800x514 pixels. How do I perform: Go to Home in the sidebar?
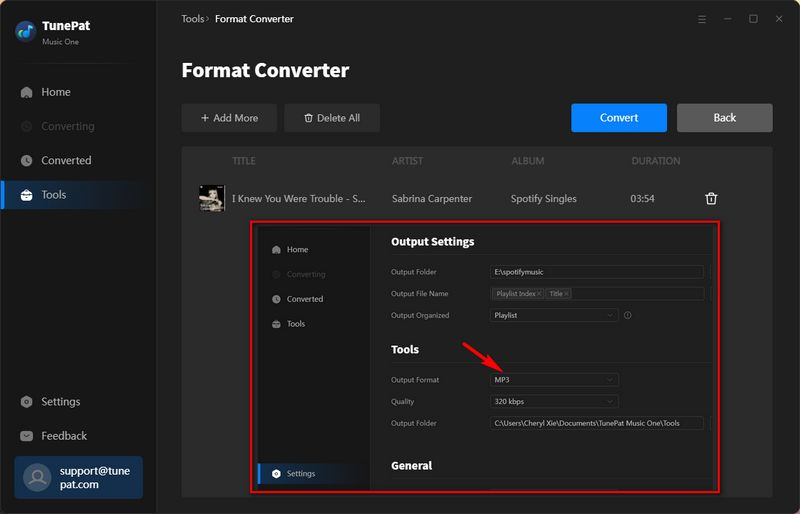(x=56, y=92)
